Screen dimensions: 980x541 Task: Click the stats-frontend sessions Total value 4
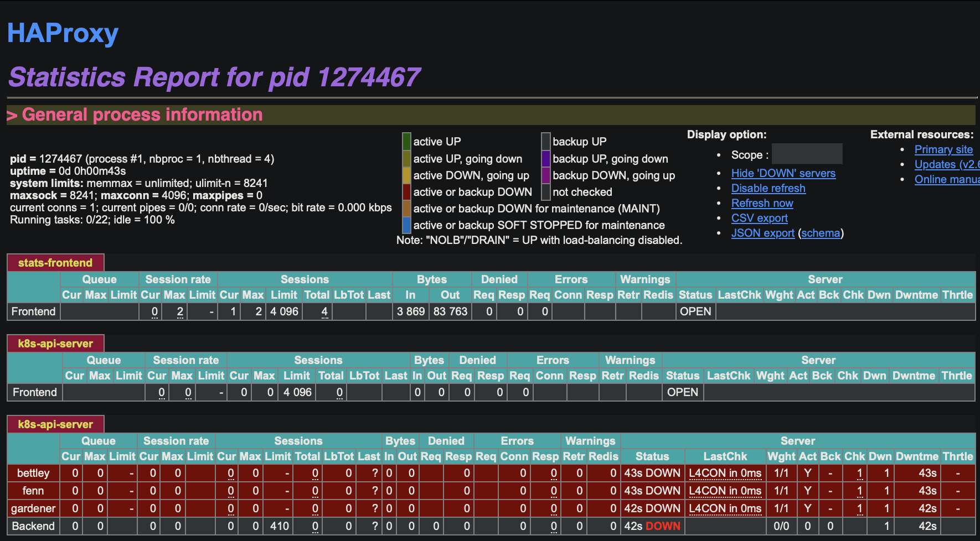[324, 311]
